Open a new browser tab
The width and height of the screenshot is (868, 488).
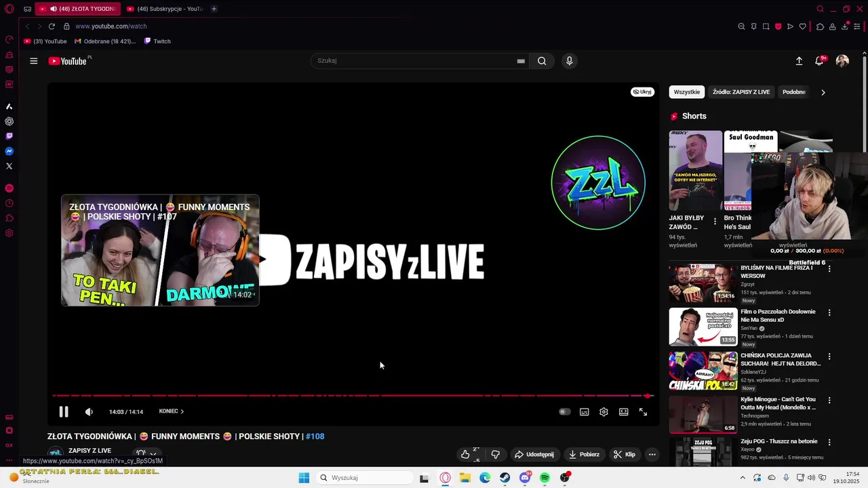[x=214, y=9]
